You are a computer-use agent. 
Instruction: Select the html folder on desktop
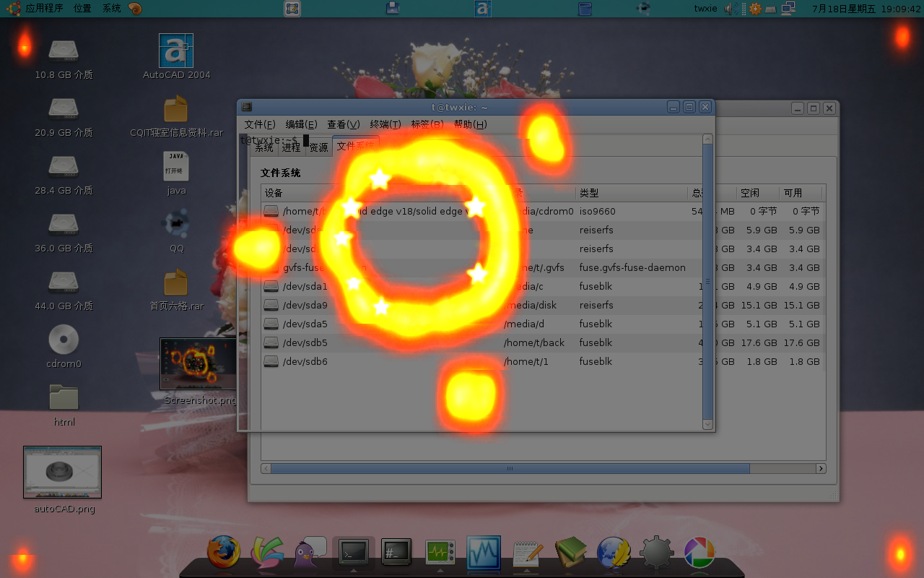coord(64,397)
